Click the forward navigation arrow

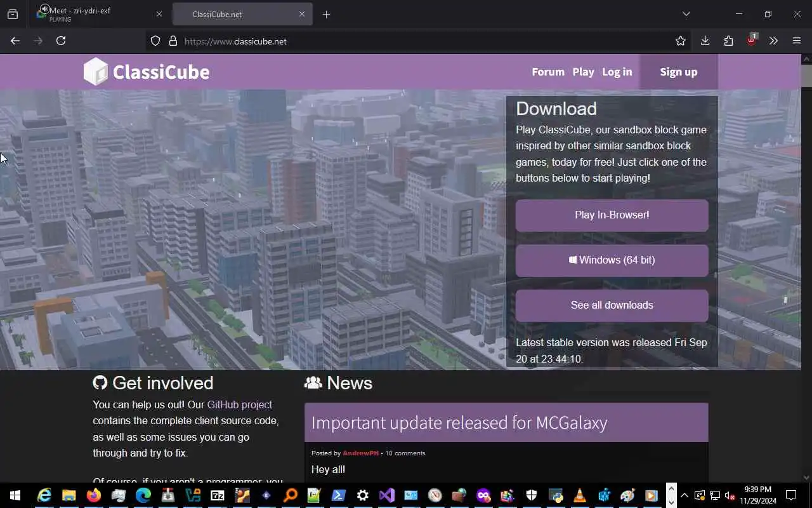click(x=38, y=41)
